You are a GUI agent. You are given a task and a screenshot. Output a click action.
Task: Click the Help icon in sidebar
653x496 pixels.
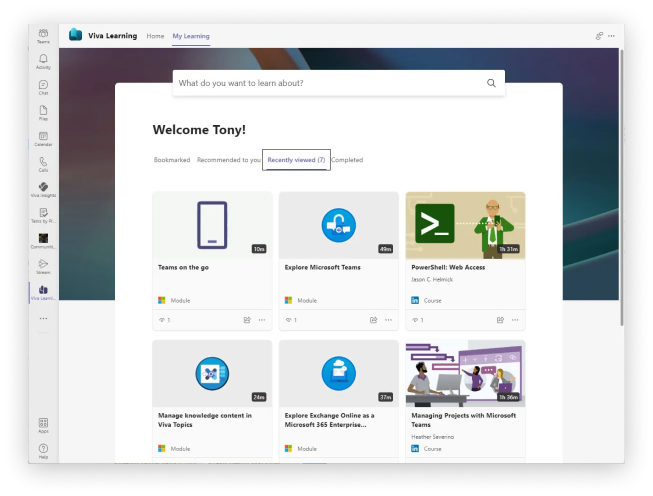(43, 450)
